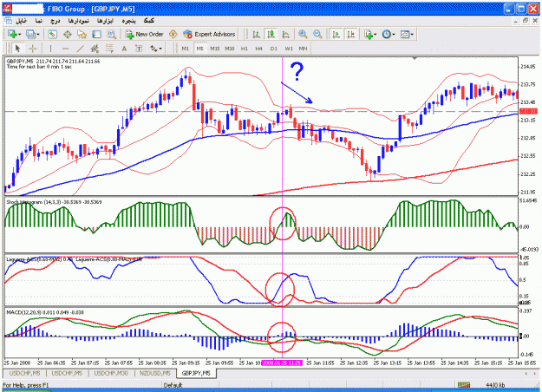Click the chart shift triangle marker
Viewport: 542px width, 392px height.
coord(415,58)
